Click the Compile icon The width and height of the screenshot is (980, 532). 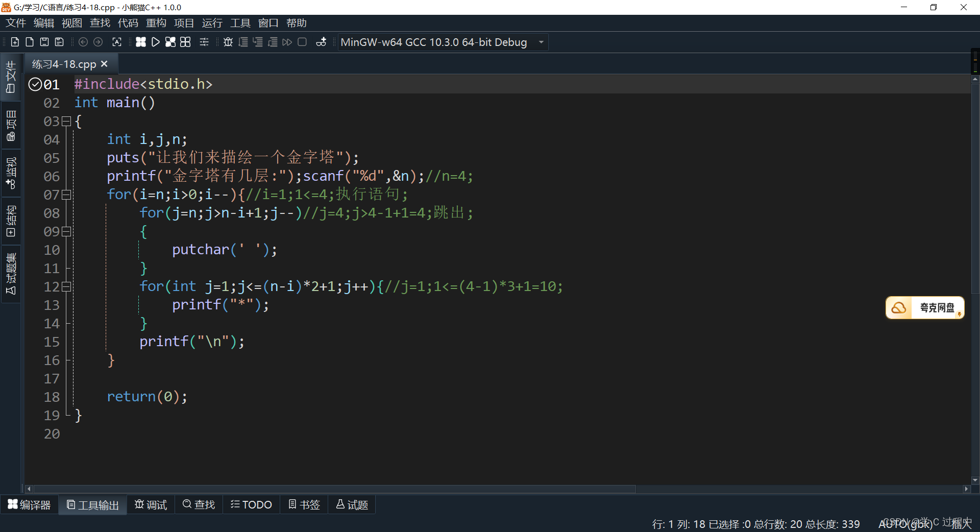(141, 42)
